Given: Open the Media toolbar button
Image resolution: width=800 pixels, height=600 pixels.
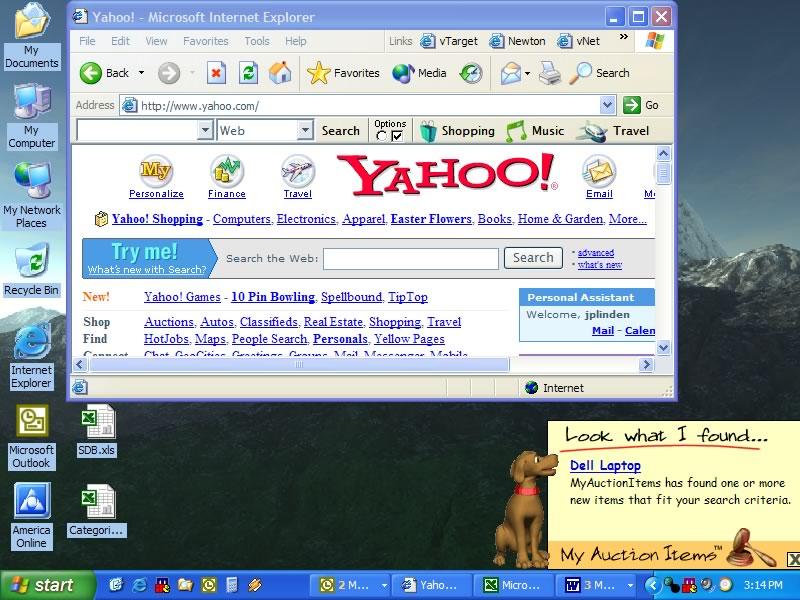Looking at the screenshot, I should (419, 73).
